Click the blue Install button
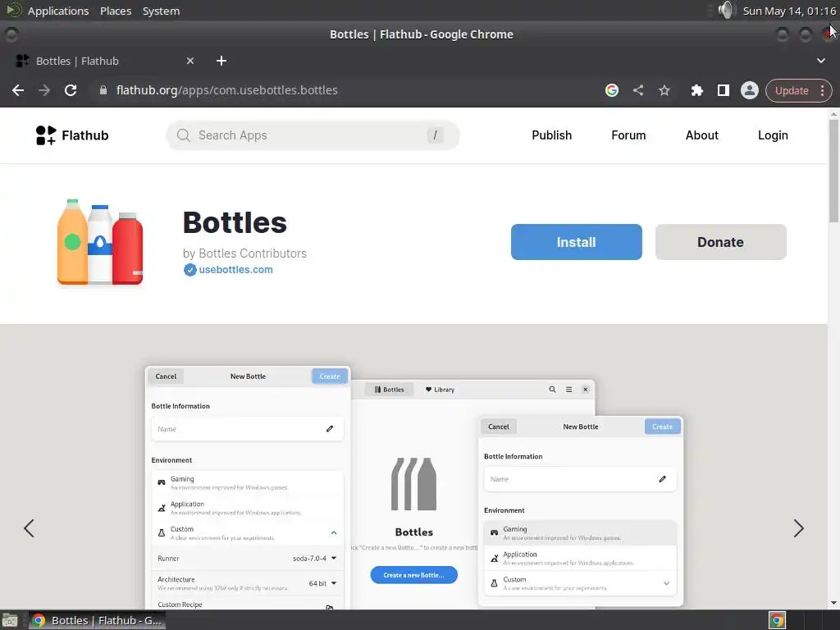Screen dimensions: 840x630 coord(577,242)
